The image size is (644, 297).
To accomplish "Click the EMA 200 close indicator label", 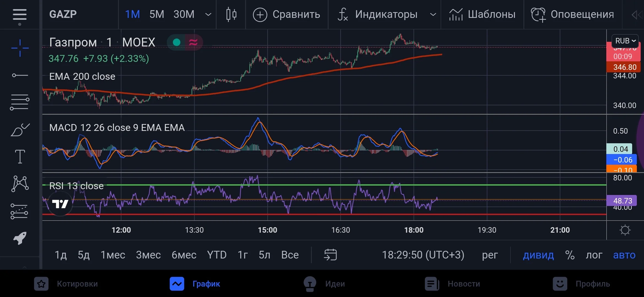I will click(82, 76).
